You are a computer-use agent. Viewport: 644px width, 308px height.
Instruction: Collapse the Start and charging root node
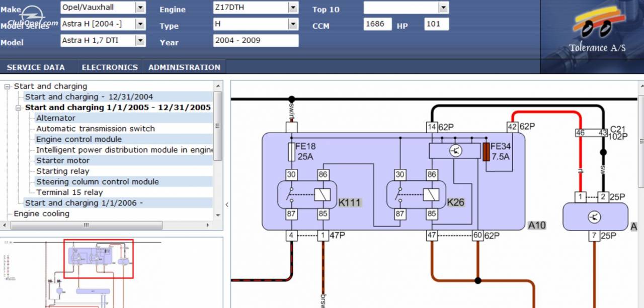tap(8, 86)
